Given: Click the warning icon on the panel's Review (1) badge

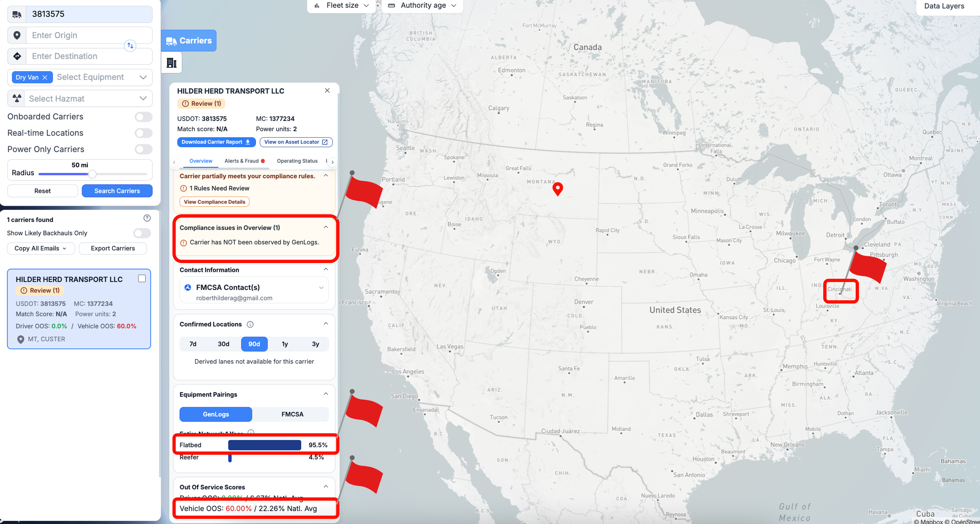Looking at the screenshot, I should click(185, 104).
